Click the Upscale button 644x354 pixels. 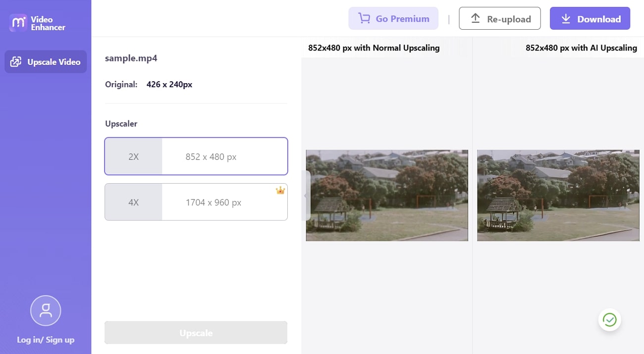pyautogui.click(x=196, y=332)
